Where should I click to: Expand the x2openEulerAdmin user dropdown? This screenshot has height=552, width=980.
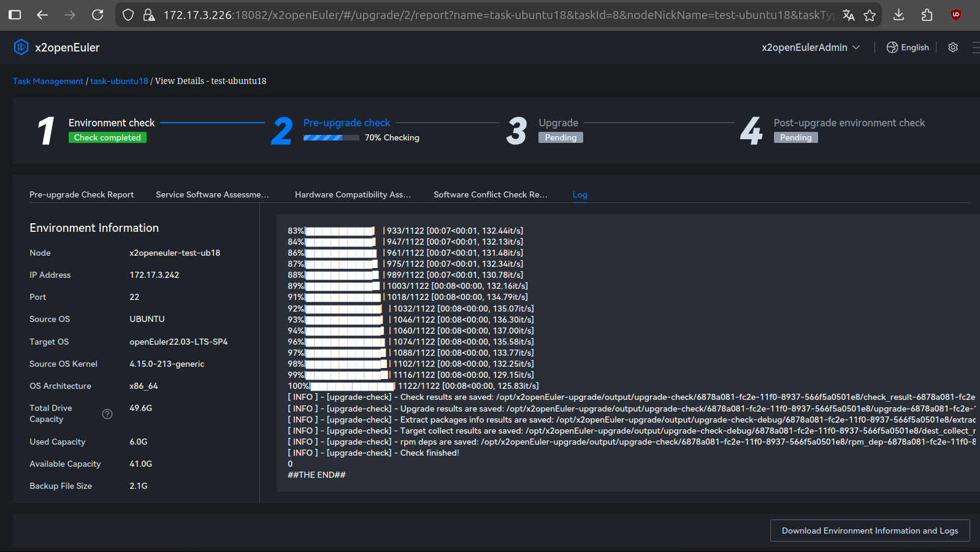point(810,47)
